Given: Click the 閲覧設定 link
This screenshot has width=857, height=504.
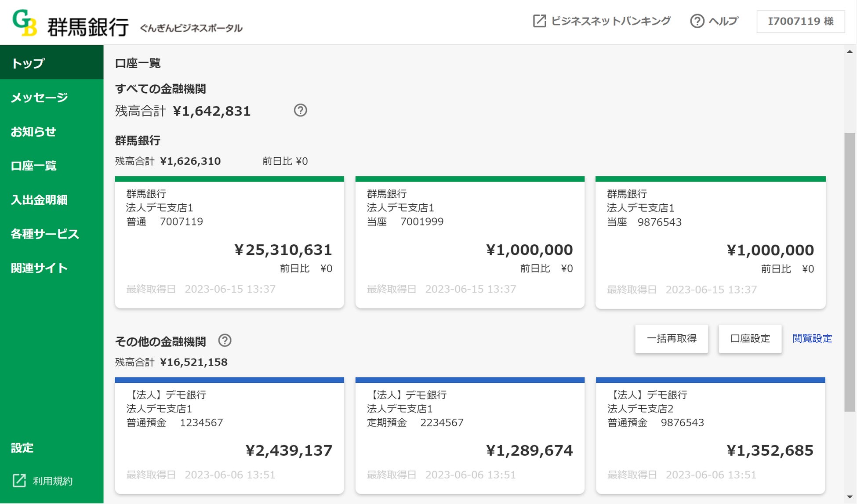Looking at the screenshot, I should coord(812,338).
